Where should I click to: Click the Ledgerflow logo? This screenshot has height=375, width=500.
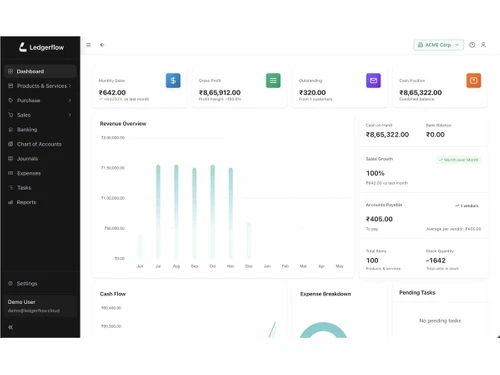[41, 47]
